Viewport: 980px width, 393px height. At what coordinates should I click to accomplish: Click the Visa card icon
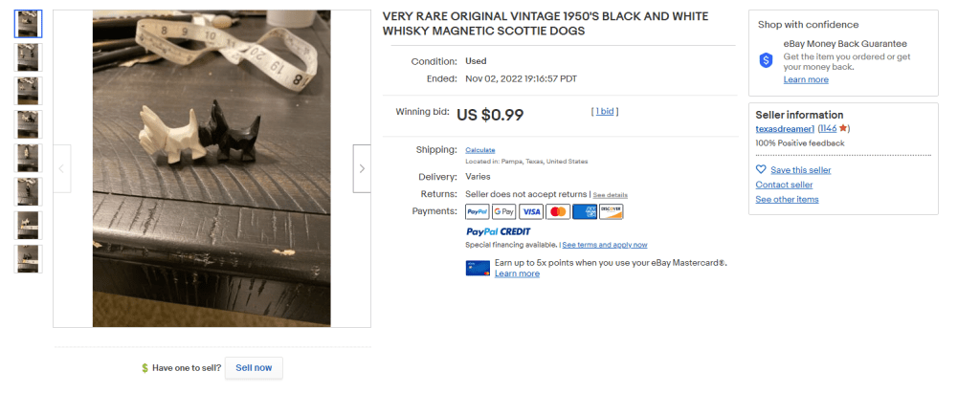point(530,211)
